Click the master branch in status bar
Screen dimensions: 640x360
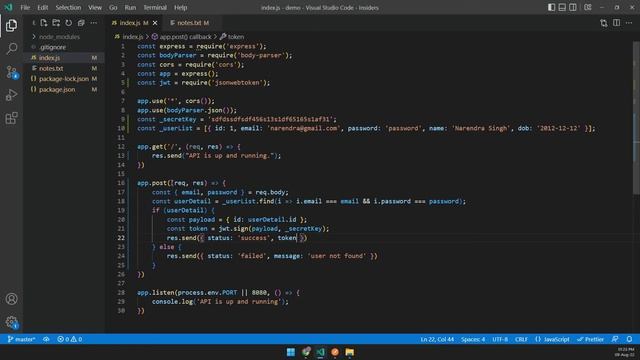[x=22, y=339]
